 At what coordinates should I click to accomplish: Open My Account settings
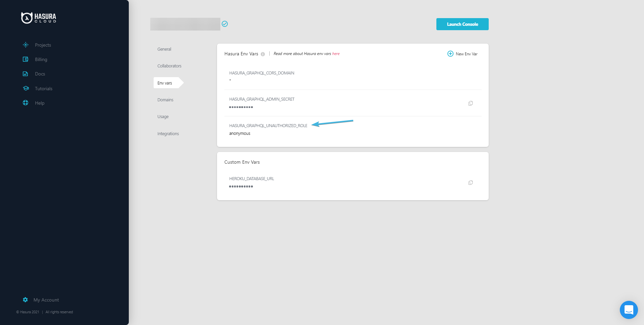(x=46, y=300)
